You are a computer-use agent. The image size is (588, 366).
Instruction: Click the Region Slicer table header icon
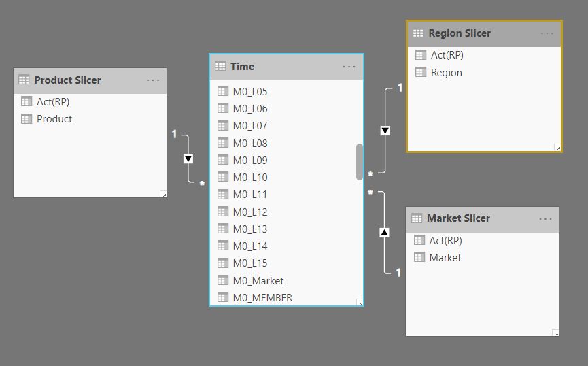point(418,33)
